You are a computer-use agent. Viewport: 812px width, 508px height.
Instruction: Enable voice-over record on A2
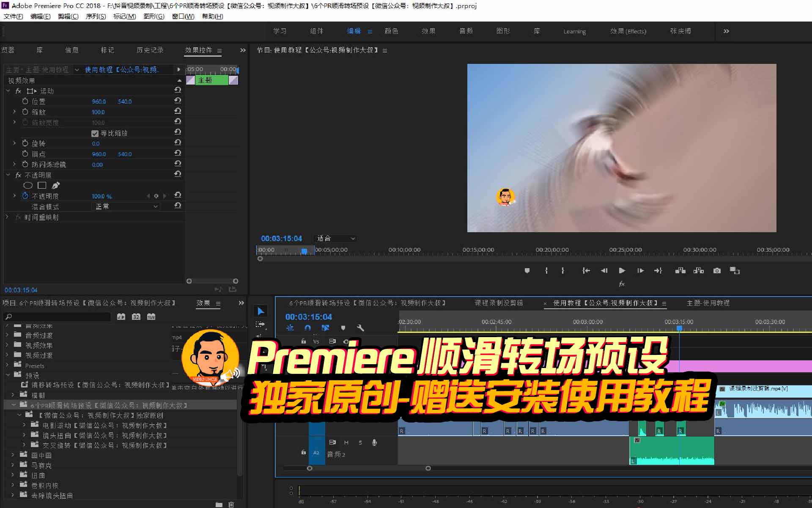[x=374, y=442]
